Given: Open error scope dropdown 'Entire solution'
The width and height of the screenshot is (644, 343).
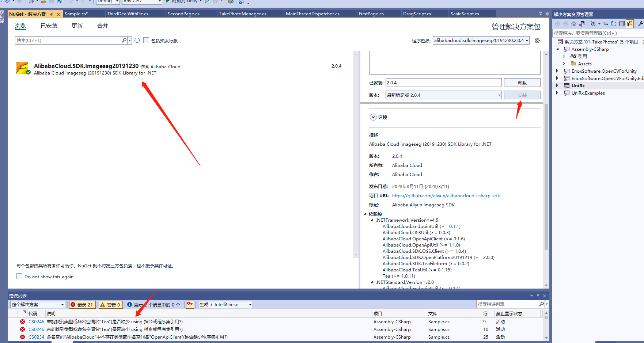Looking at the screenshot, I should point(38,305).
